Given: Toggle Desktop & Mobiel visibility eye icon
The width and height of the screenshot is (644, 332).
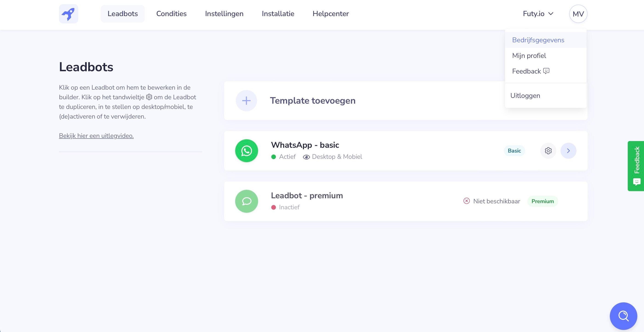Looking at the screenshot, I should [x=306, y=157].
